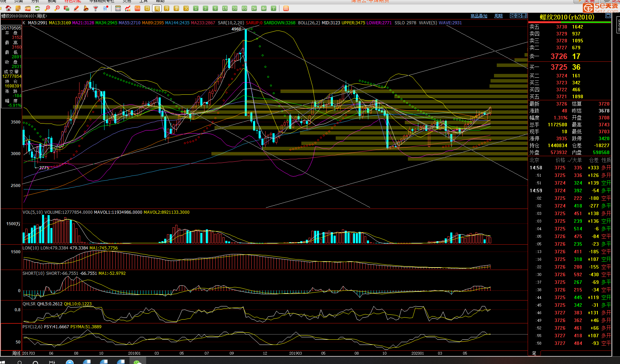Click the 涨停 value 3935
Viewport: 620px width, 364px height.
[562, 138]
